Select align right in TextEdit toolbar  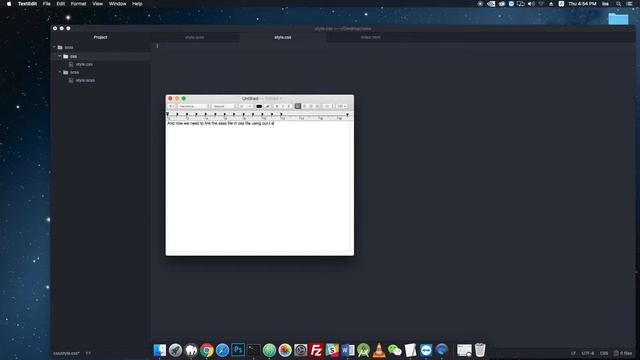317,106
